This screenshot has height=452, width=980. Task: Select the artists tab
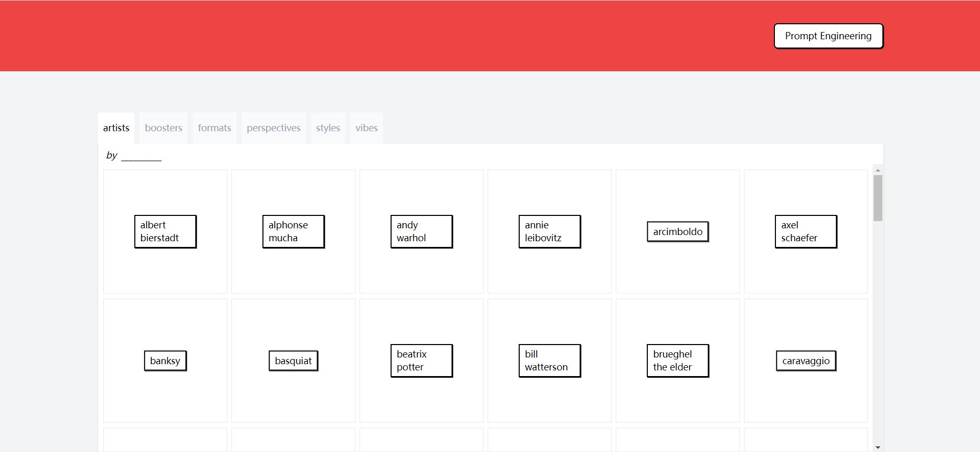point(116,128)
